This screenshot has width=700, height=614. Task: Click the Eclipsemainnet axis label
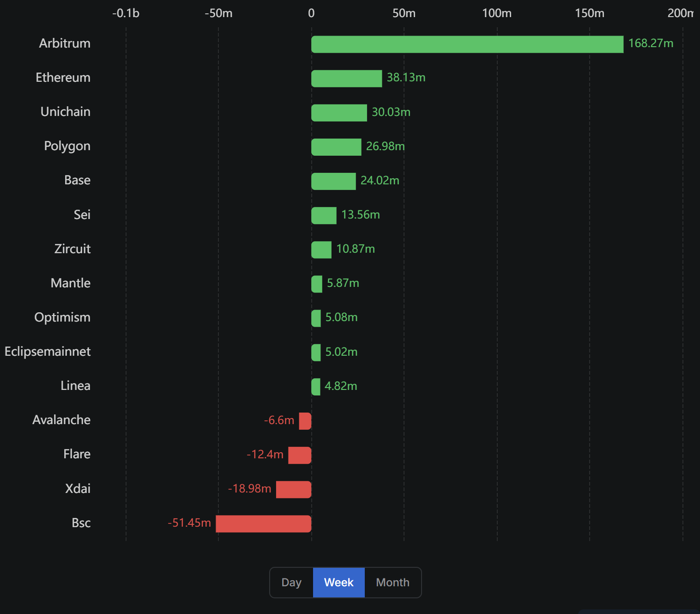pyautogui.click(x=48, y=352)
